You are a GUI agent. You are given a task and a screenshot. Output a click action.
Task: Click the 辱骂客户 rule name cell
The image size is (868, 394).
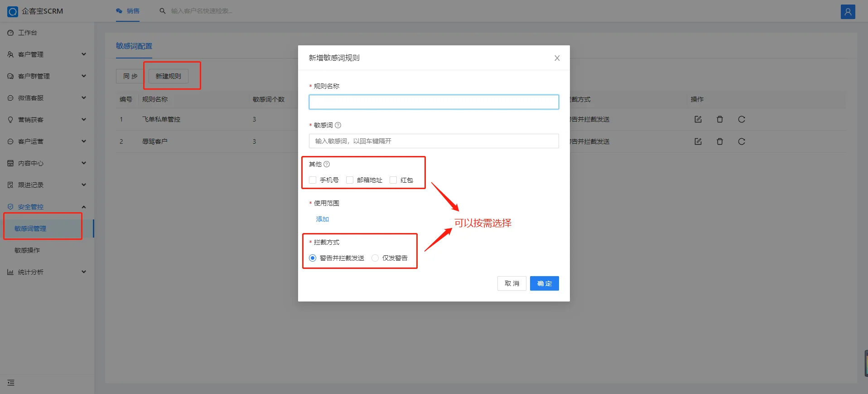point(155,141)
